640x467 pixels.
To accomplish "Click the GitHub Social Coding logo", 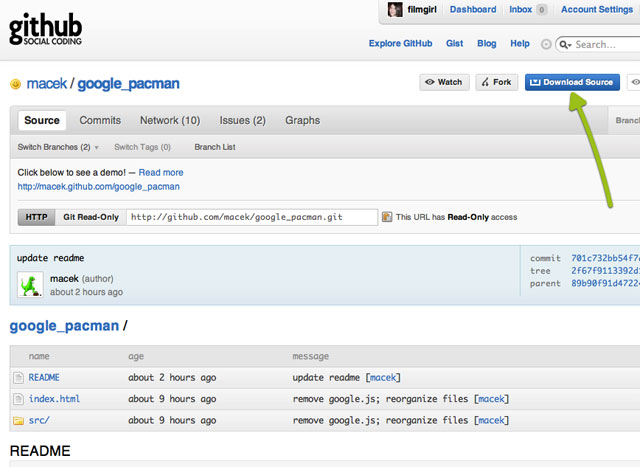I will pos(45,29).
